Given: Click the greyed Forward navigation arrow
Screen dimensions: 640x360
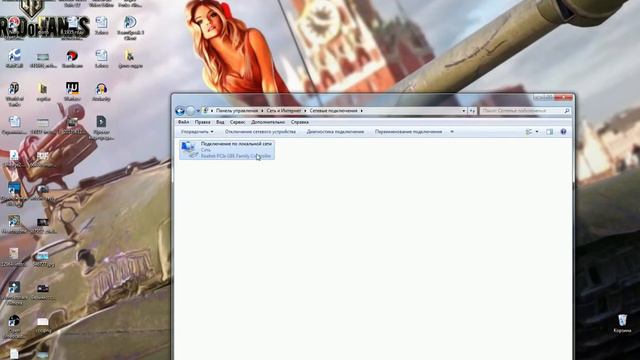Looking at the screenshot, I should [191, 111].
